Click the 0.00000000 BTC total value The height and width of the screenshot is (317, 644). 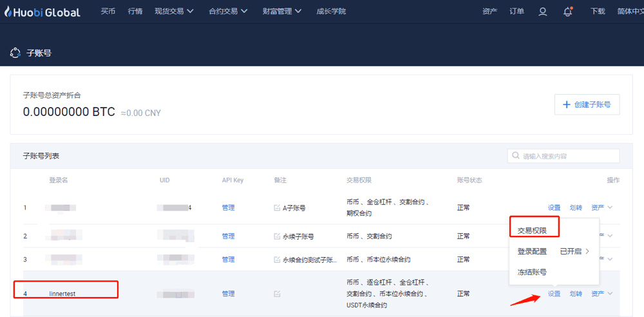[69, 112]
